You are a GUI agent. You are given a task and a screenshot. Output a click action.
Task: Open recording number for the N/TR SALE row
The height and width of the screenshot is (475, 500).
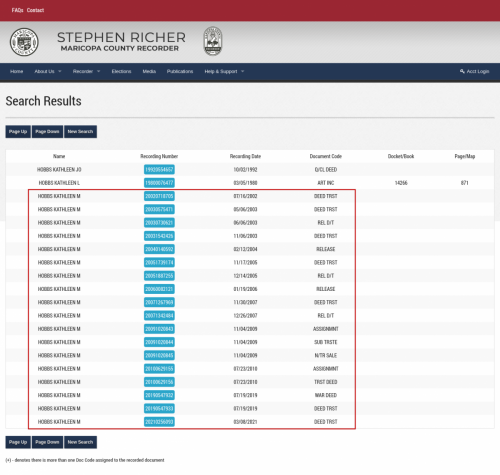click(159, 355)
